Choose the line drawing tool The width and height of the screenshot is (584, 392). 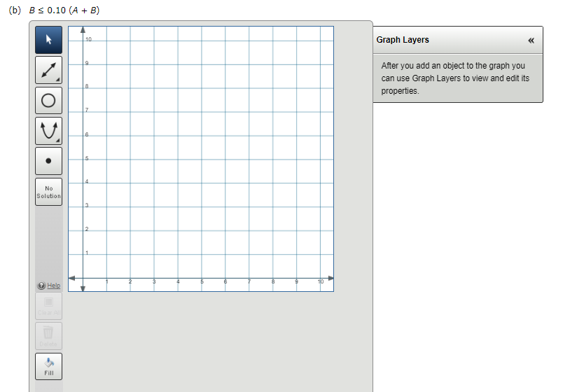click(x=48, y=70)
